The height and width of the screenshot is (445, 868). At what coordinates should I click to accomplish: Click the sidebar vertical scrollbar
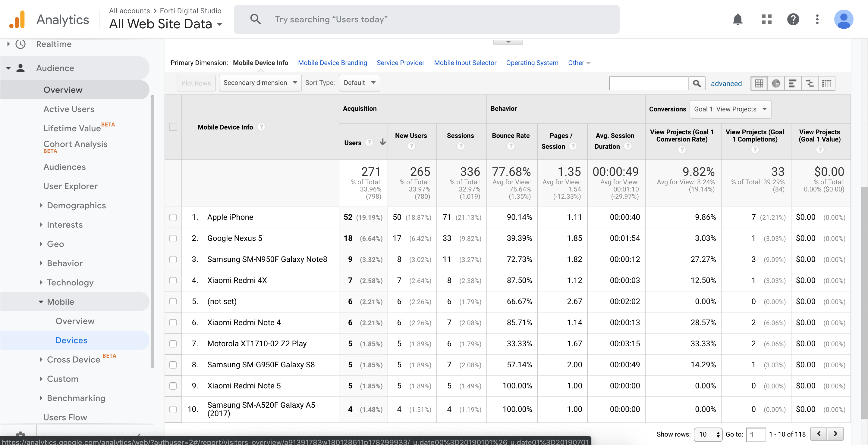pyautogui.click(x=152, y=232)
